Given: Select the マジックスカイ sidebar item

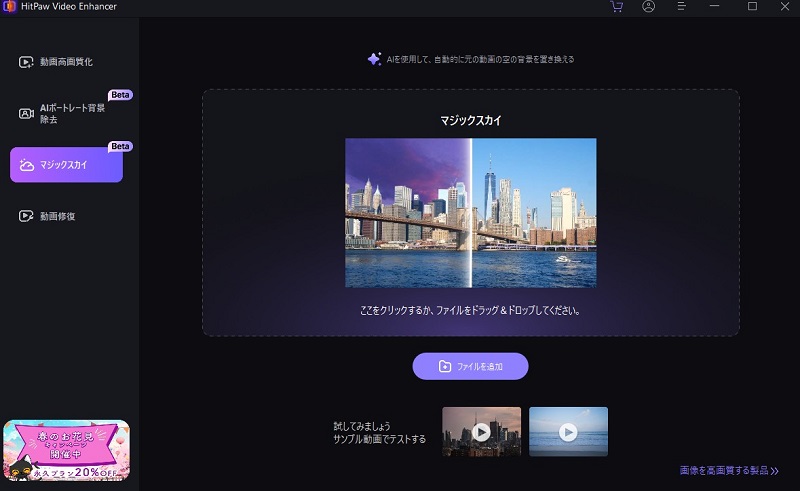Looking at the screenshot, I should pyautogui.click(x=66, y=165).
